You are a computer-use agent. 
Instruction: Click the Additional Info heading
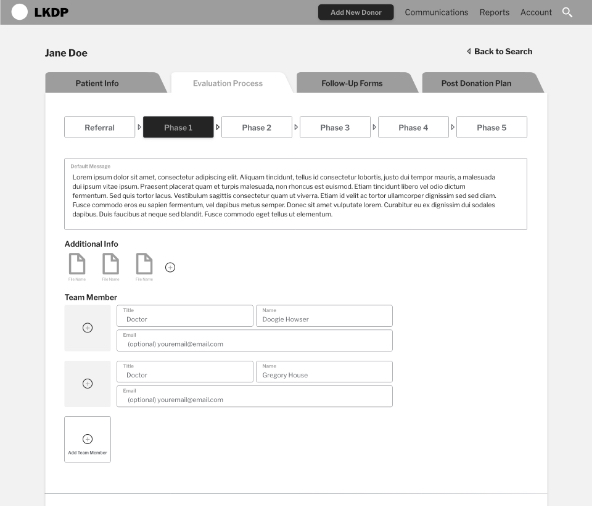click(91, 244)
